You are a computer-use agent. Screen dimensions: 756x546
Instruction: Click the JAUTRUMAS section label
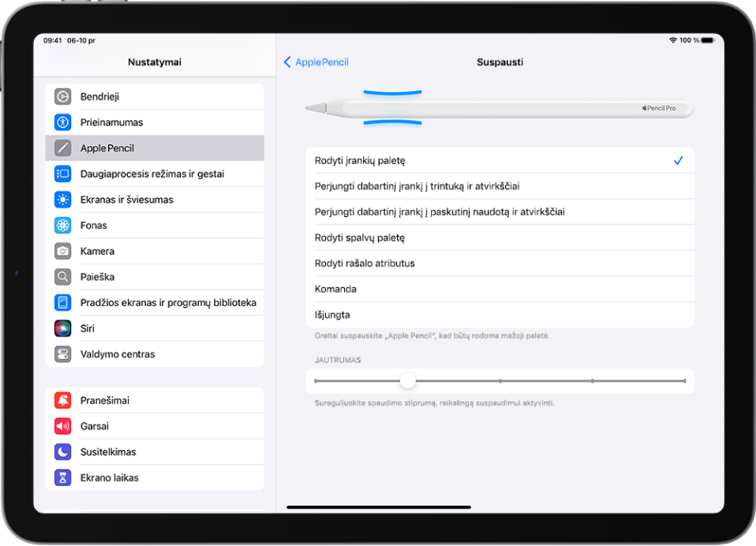pos(338,360)
